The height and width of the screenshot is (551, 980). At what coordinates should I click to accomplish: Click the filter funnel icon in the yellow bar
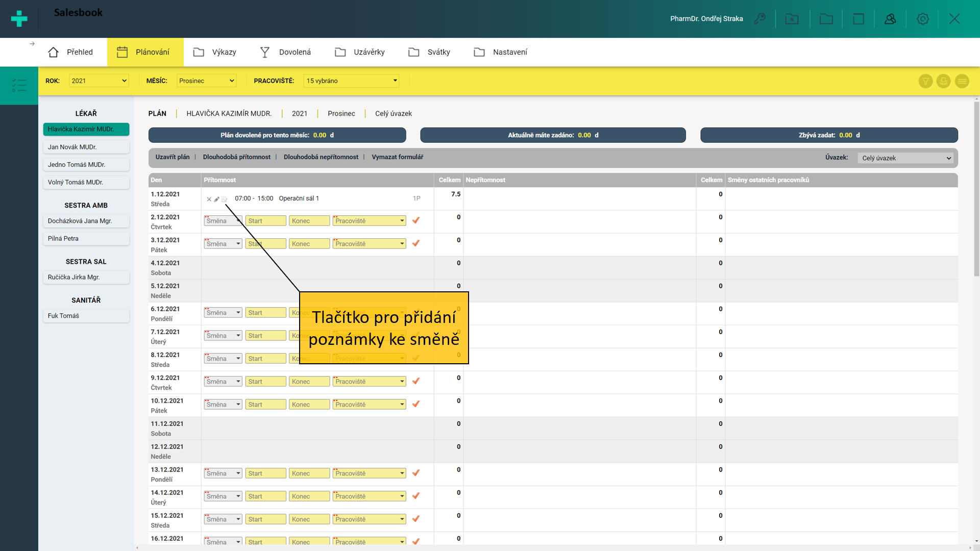tap(925, 81)
